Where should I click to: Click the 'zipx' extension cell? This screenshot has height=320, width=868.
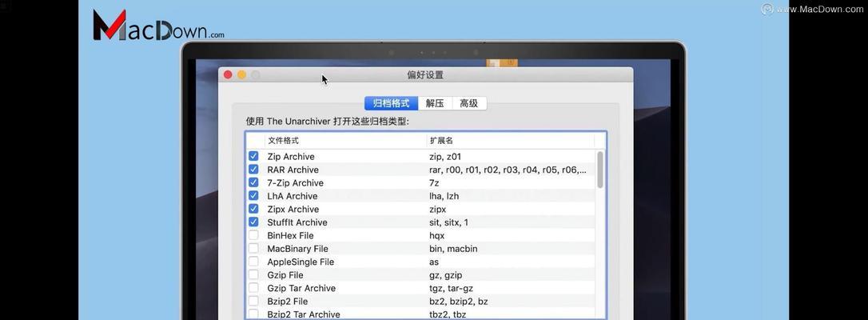click(438, 210)
